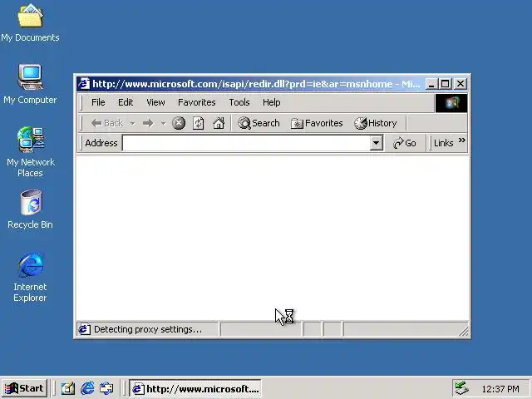Click the Windows logo throbber icon
The image size is (532, 399).
tap(451, 103)
